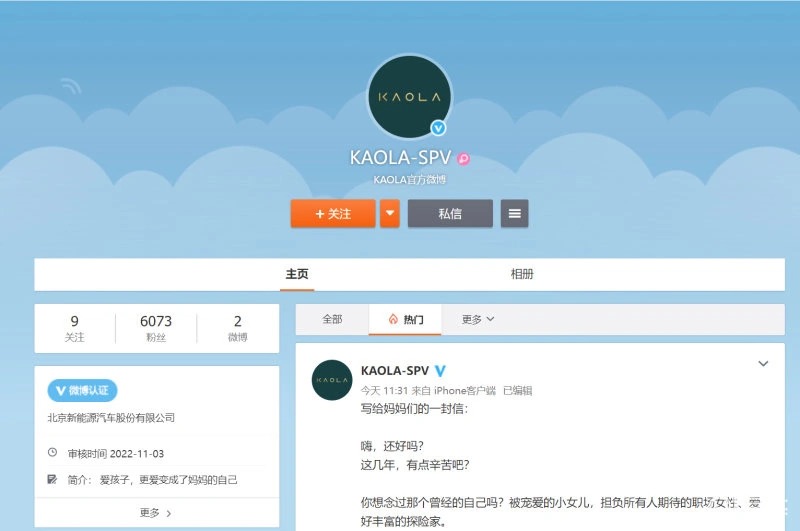
Task: Click the post author's small KAOLA avatar
Action: (332, 380)
